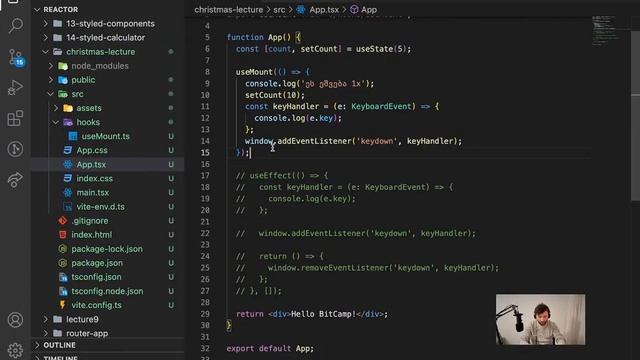Open the Search view in activity bar

16,26
